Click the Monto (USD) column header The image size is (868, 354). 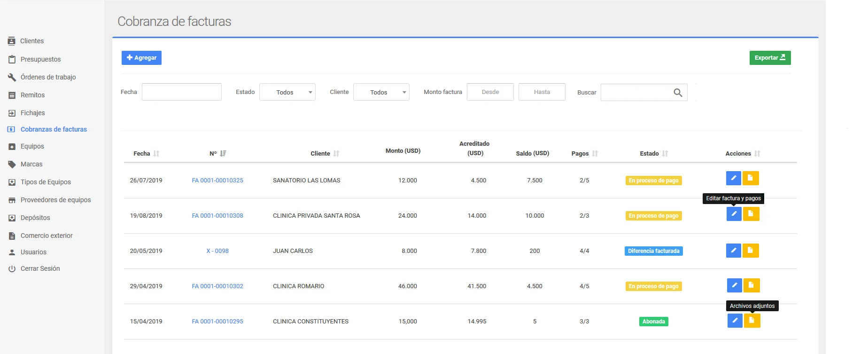click(x=403, y=151)
